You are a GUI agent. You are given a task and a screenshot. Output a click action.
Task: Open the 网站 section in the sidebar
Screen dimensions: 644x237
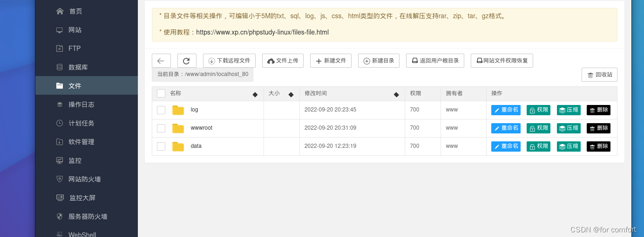click(x=86, y=30)
